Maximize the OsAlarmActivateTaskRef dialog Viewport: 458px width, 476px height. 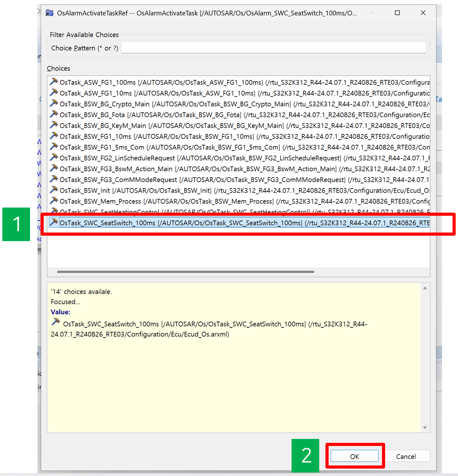pos(397,13)
